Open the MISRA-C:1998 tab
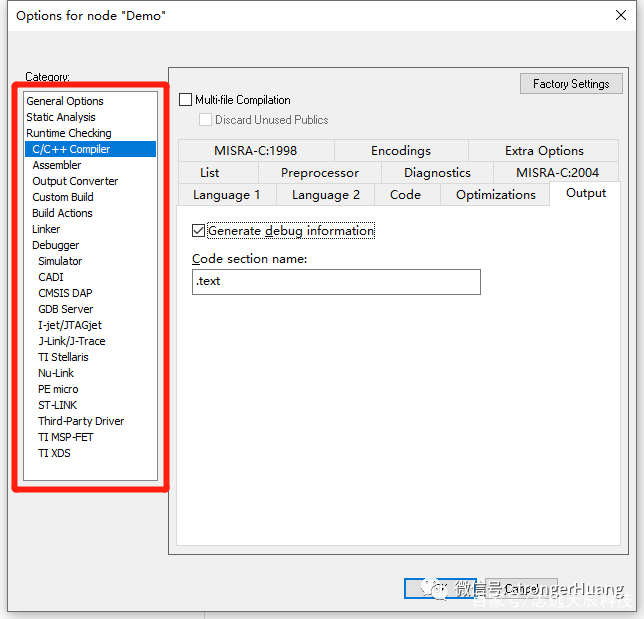 pos(255,151)
